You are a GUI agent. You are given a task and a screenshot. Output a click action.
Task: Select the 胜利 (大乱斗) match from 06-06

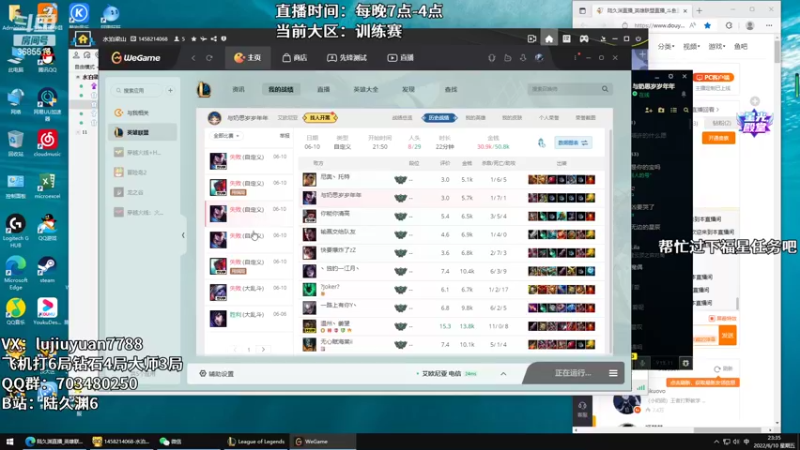(x=248, y=318)
